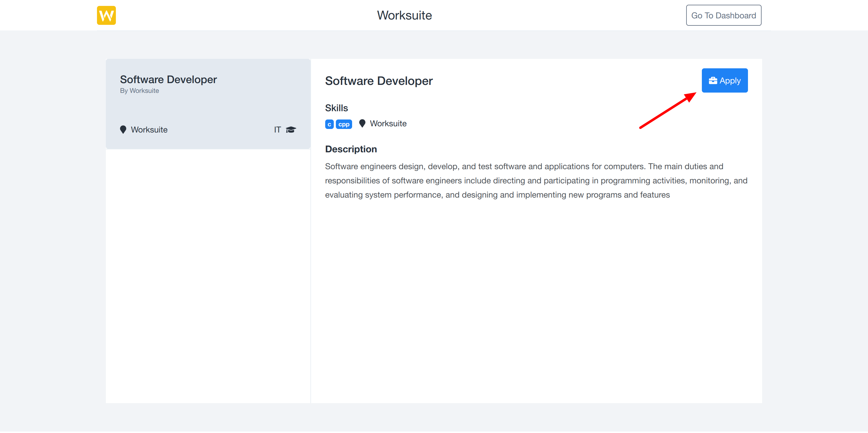Click the location pin icon in job card
Image resolution: width=868 pixels, height=433 pixels.
point(123,130)
